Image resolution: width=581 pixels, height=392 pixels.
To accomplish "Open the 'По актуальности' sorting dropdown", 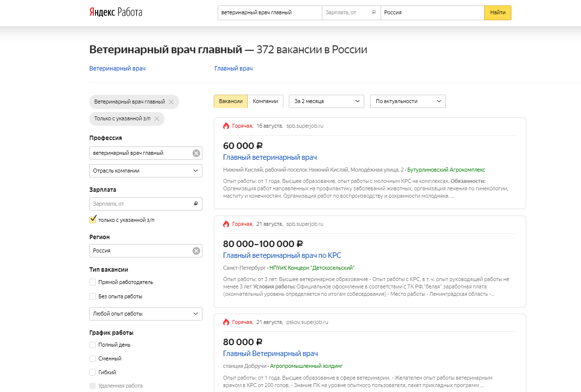I will [x=408, y=101].
